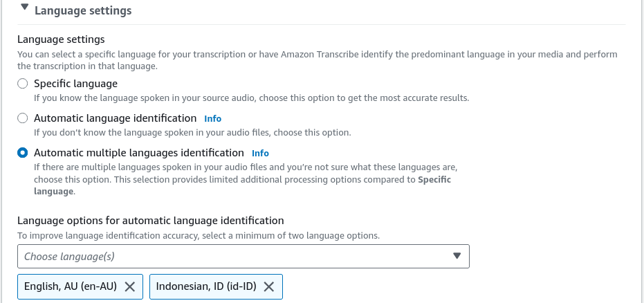This screenshot has height=303, width=644.
Task: Click the Specific language option label
Action: click(75, 84)
